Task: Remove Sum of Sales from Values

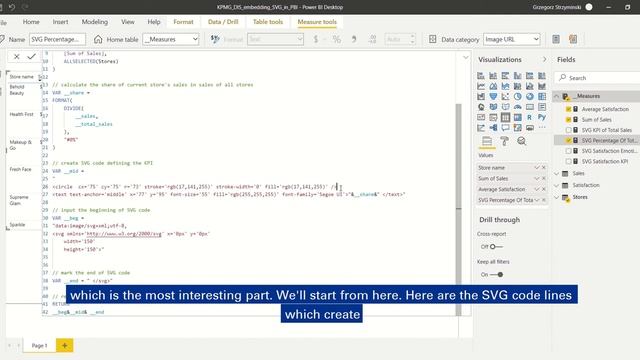Action: (544, 178)
